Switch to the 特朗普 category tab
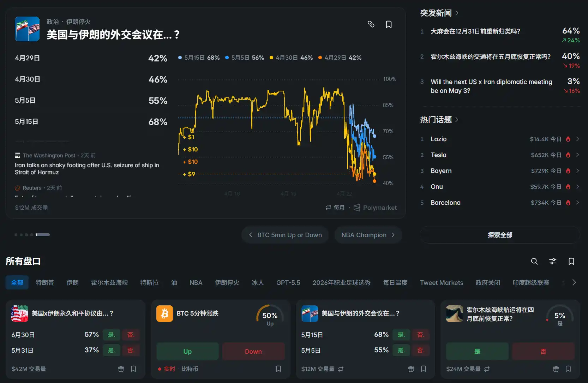 coord(45,283)
